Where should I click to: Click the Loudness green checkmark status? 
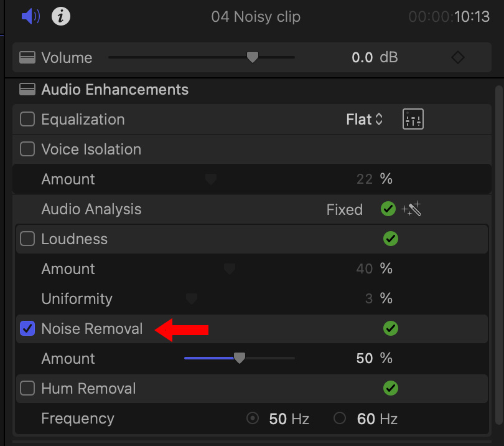tap(391, 239)
